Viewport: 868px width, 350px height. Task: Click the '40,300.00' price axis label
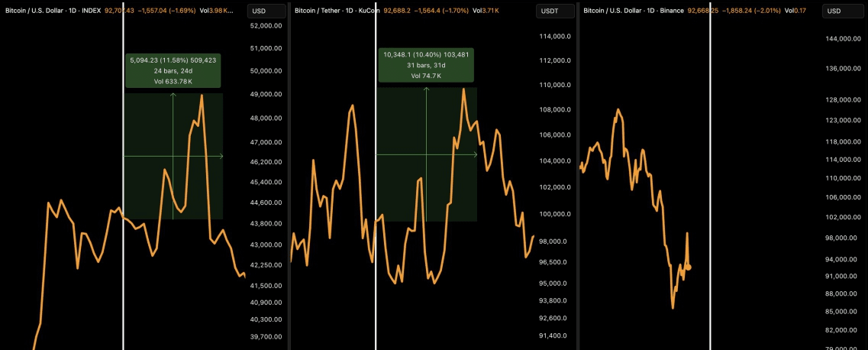coord(266,319)
